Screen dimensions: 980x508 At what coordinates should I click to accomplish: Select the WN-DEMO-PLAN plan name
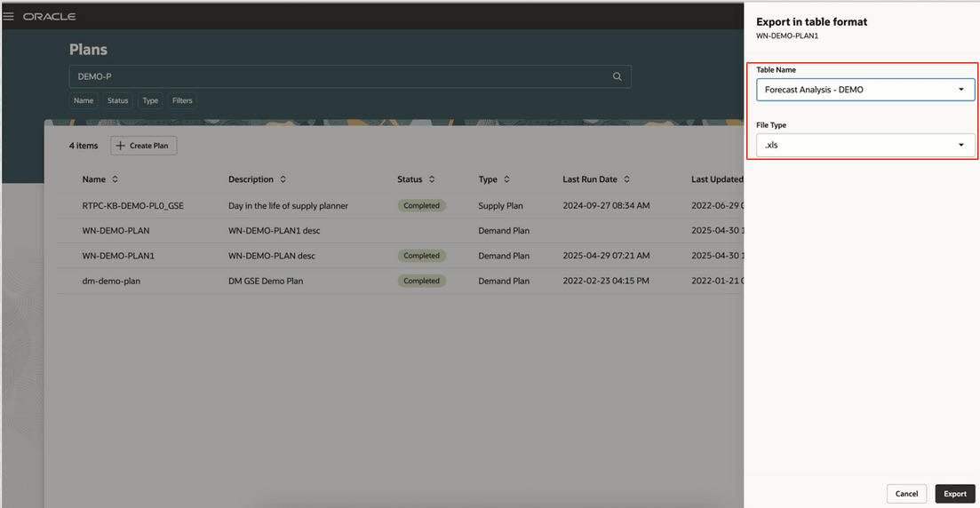(116, 231)
